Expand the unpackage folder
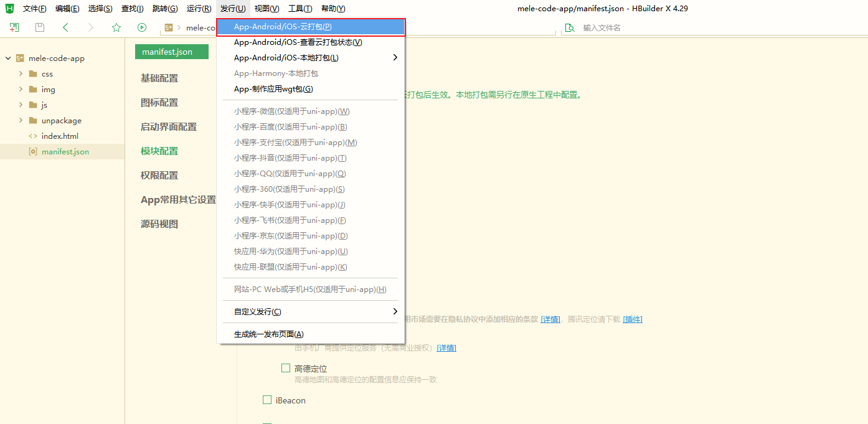 click(x=19, y=120)
